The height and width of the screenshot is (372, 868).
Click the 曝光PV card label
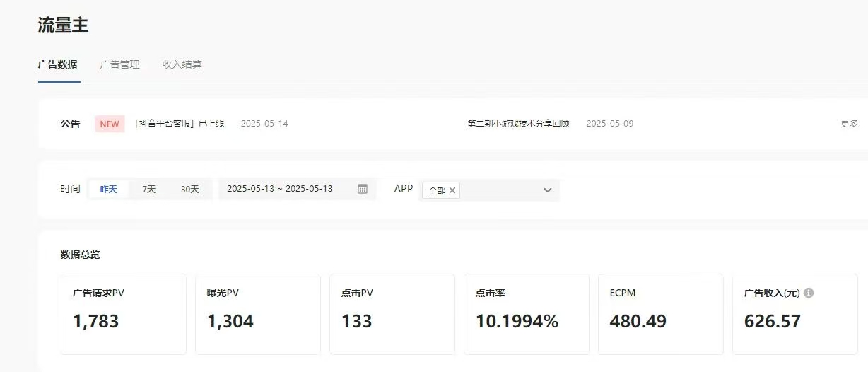pyautogui.click(x=223, y=293)
